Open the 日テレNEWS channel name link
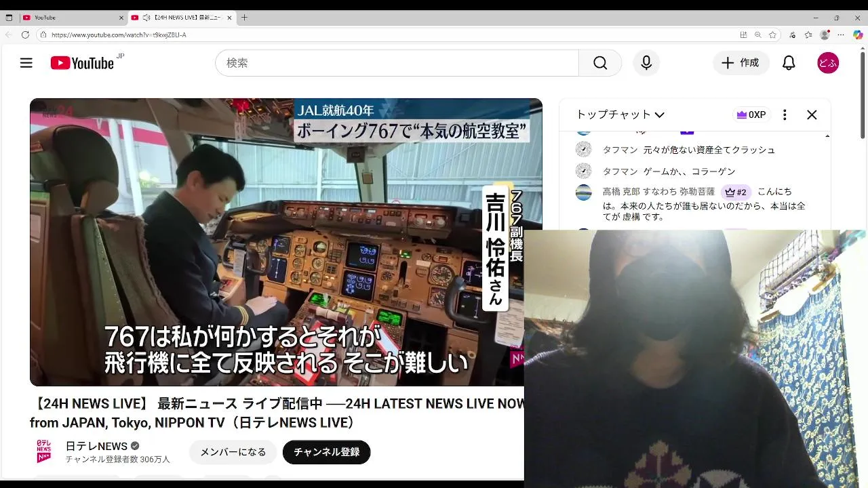 pos(96,446)
